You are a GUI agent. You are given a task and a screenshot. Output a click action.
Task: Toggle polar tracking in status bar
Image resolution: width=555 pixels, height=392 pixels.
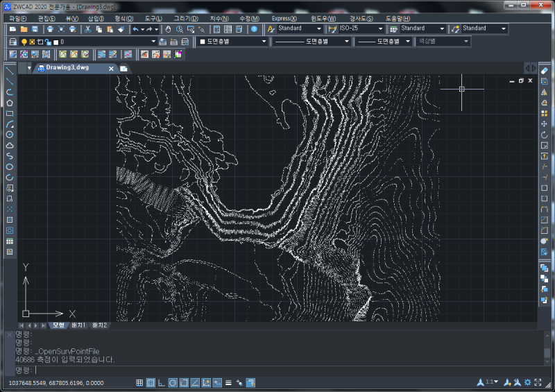(x=173, y=382)
